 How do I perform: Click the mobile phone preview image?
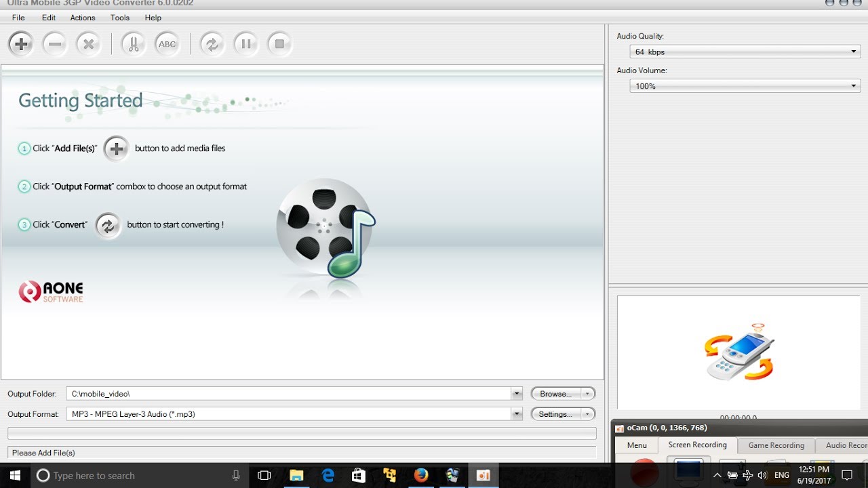[739, 351]
